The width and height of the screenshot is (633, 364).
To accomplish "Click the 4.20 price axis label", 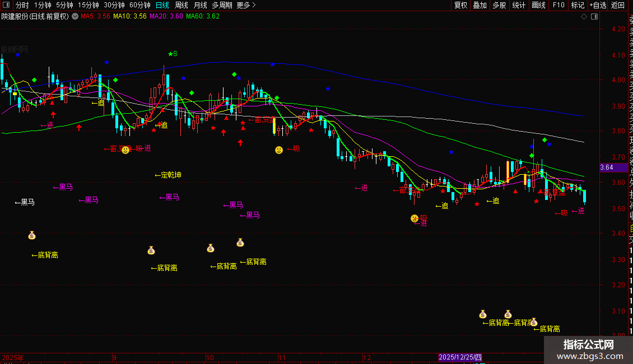I will [618, 29].
